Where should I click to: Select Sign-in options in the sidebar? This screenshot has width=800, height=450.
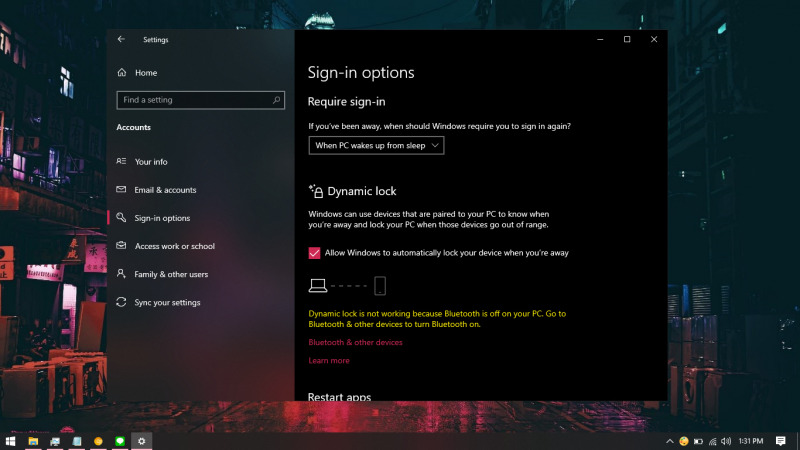[162, 218]
